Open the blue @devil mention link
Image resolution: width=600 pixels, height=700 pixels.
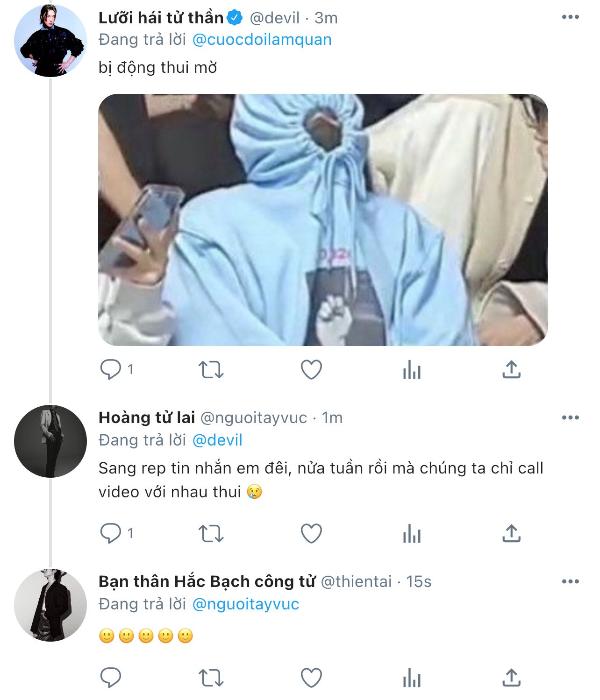click(217, 440)
